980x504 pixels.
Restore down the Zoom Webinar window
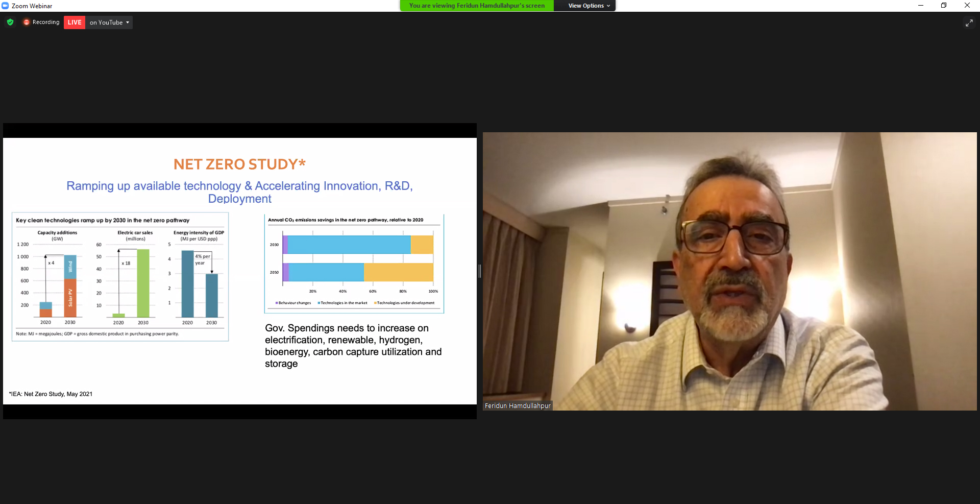click(x=944, y=6)
